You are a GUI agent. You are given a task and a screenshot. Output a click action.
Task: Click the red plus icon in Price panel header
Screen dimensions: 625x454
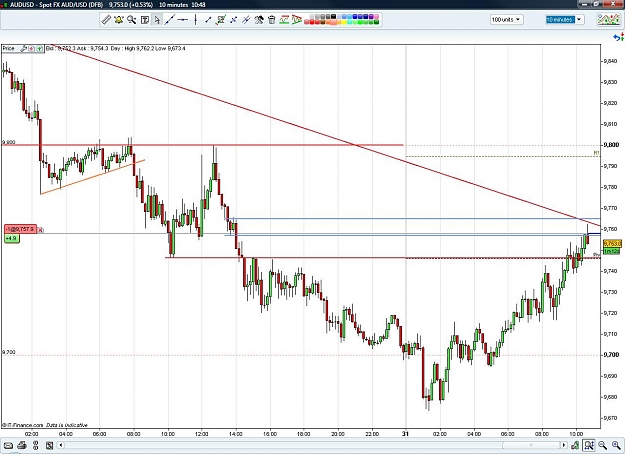click(32, 49)
